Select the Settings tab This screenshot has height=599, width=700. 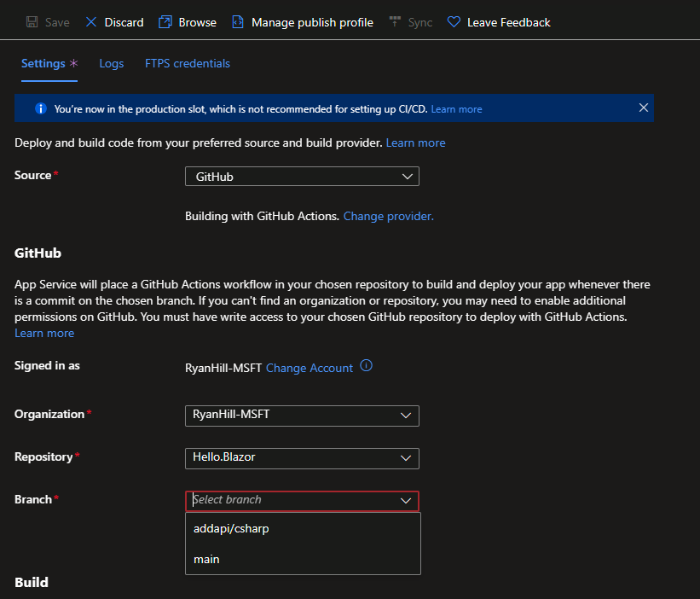pos(43,63)
